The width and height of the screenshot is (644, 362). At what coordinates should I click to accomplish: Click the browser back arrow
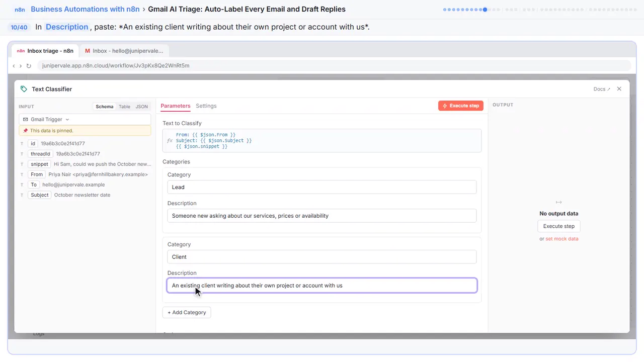coord(14,66)
